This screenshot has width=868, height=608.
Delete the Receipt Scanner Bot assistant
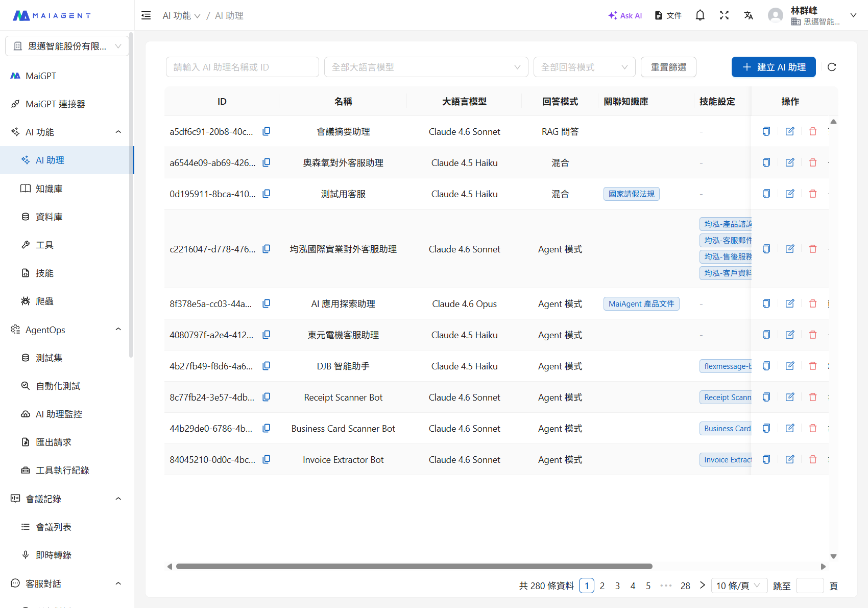[x=813, y=397]
